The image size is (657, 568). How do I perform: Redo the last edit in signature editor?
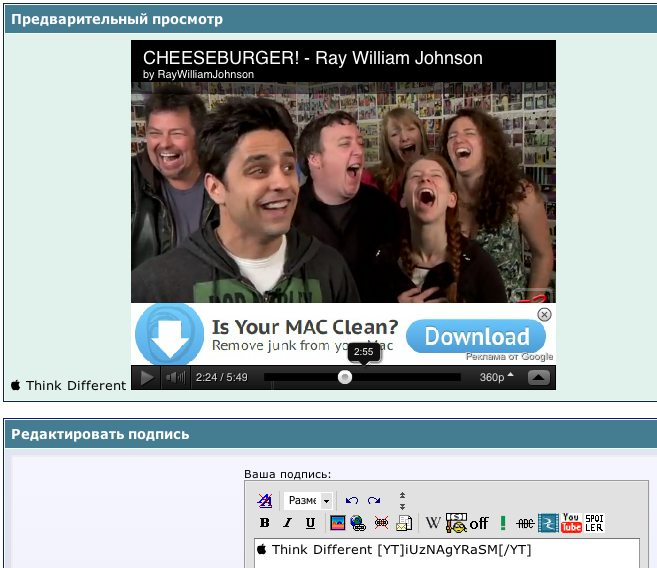tap(374, 500)
